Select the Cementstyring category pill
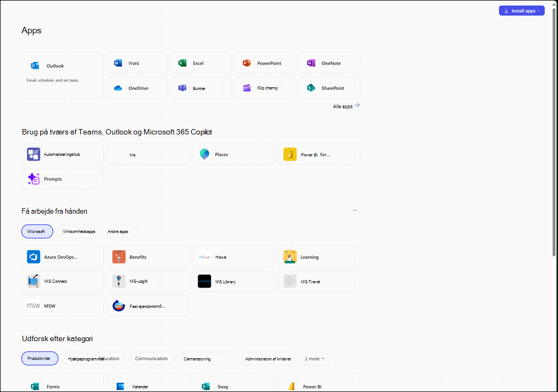This screenshot has height=392, width=558. pyautogui.click(x=207, y=359)
